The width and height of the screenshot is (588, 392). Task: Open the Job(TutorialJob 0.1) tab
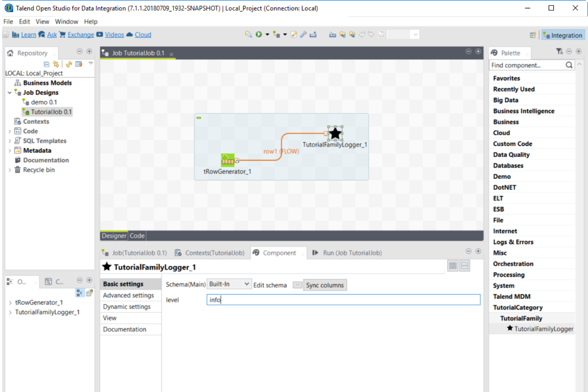(x=134, y=253)
